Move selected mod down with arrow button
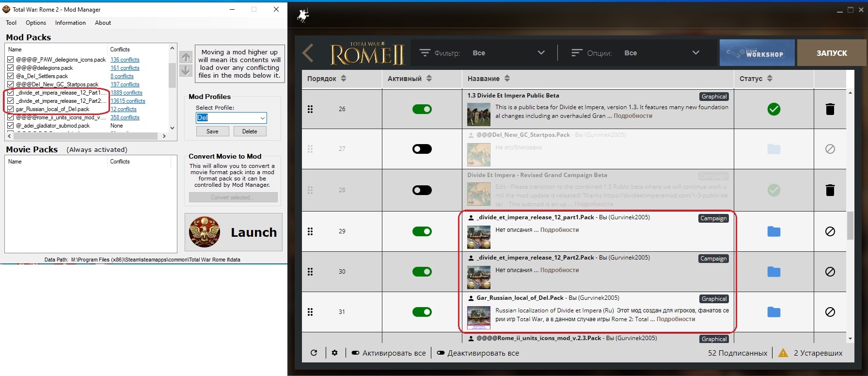This screenshot has height=376, width=868. point(186,70)
